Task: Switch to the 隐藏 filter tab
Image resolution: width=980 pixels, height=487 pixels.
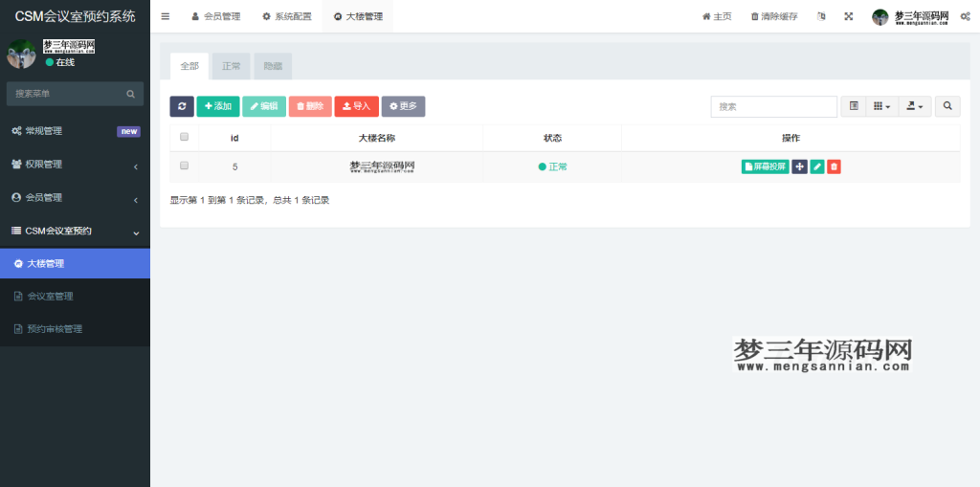Action: coord(273,66)
